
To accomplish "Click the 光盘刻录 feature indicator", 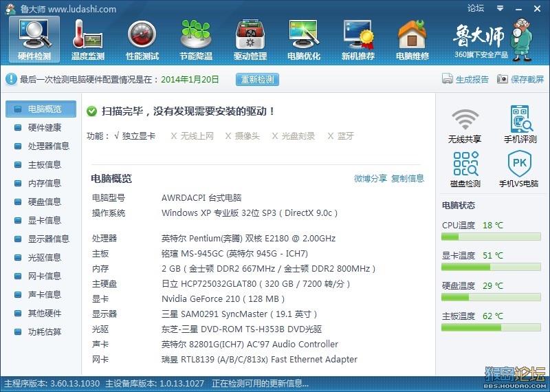I will click(x=294, y=135).
